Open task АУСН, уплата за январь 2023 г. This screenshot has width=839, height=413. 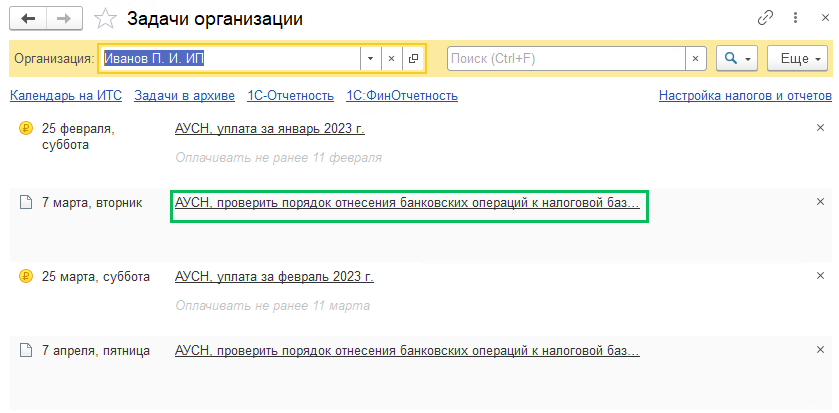click(x=269, y=129)
